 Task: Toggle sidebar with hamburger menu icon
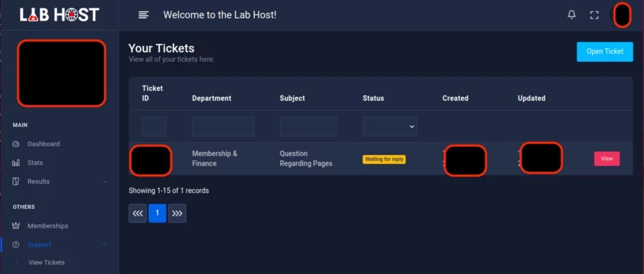pyautogui.click(x=143, y=15)
